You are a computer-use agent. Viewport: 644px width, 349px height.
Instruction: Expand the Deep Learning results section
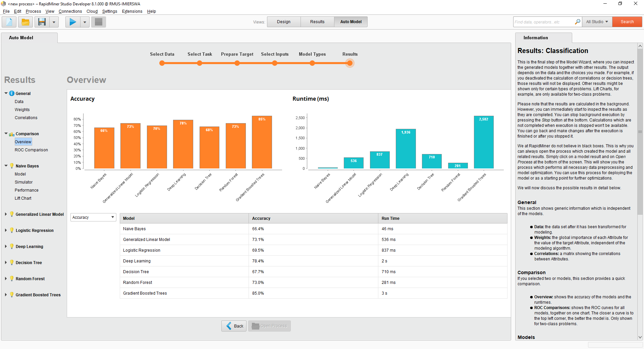5,246
